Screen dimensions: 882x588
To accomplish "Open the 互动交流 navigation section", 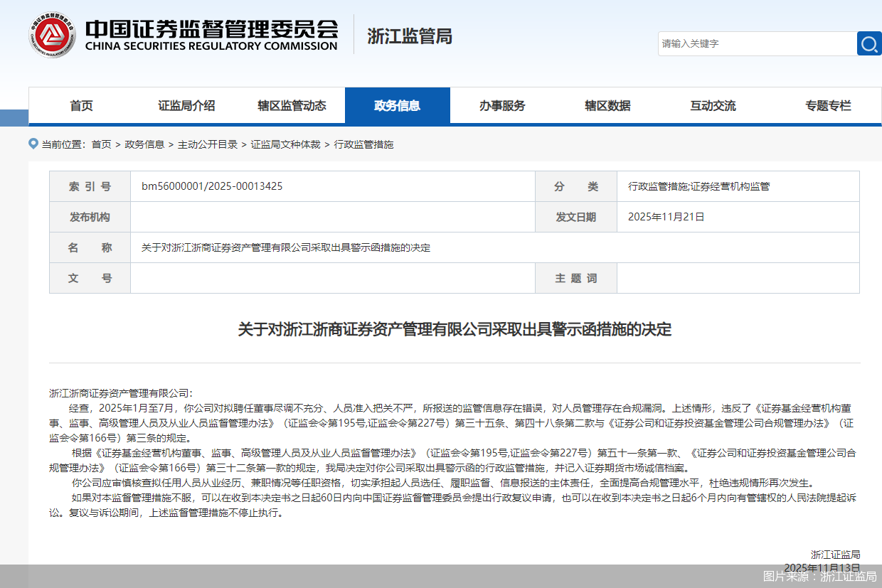I will click(713, 105).
